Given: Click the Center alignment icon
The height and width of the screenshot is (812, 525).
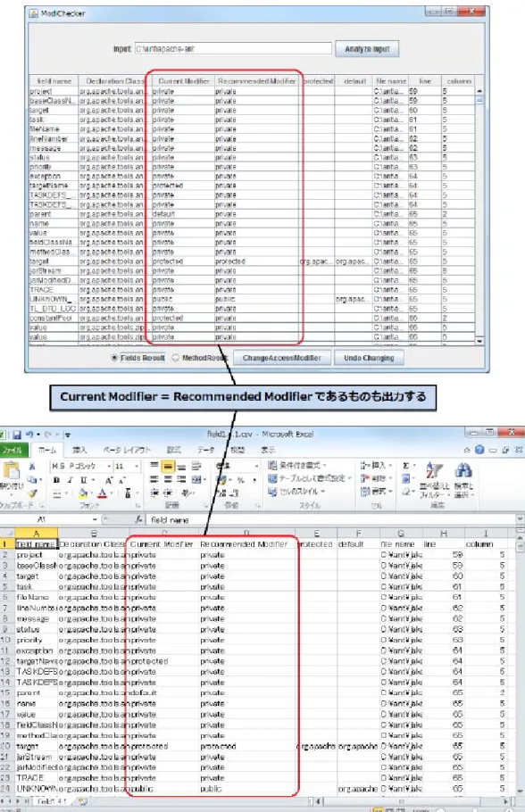Looking at the screenshot, I should click(168, 480).
